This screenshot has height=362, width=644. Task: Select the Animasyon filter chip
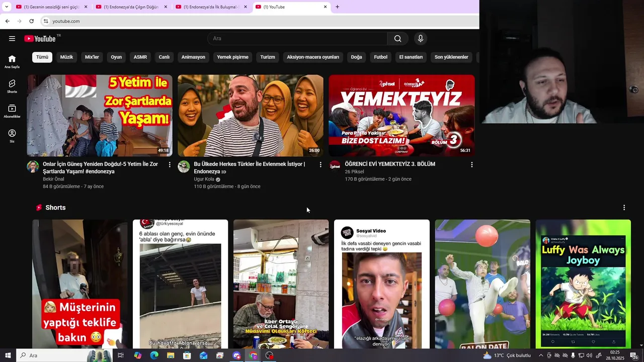tap(193, 57)
